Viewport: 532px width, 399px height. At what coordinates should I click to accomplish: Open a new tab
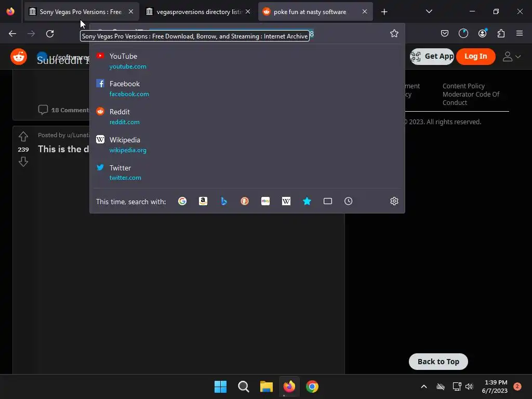pos(384,12)
